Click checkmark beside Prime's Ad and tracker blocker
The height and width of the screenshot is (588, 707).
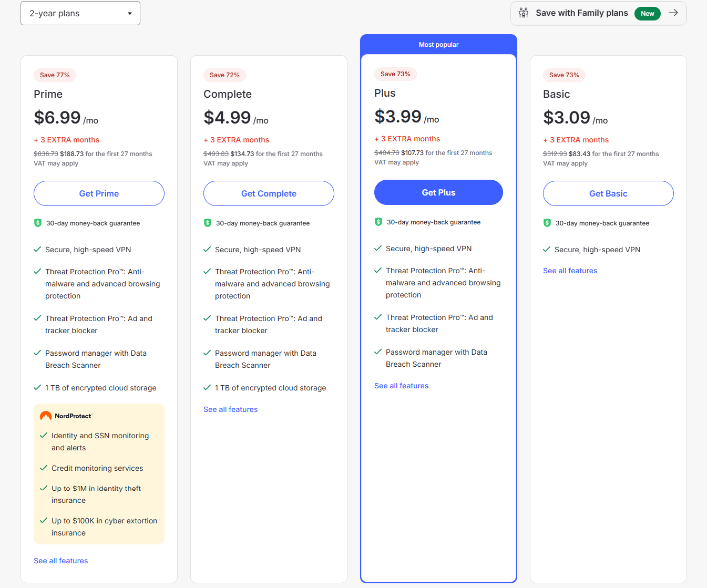37,318
